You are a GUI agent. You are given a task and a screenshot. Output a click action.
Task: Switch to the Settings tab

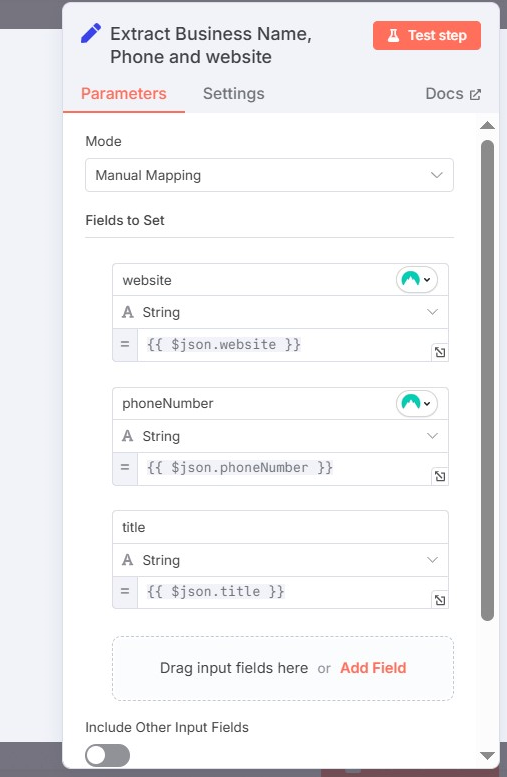[233, 94]
